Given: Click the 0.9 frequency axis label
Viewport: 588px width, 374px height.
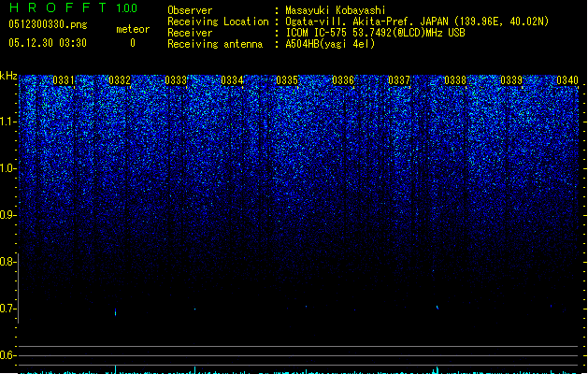Looking at the screenshot, I should click(8, 215).
